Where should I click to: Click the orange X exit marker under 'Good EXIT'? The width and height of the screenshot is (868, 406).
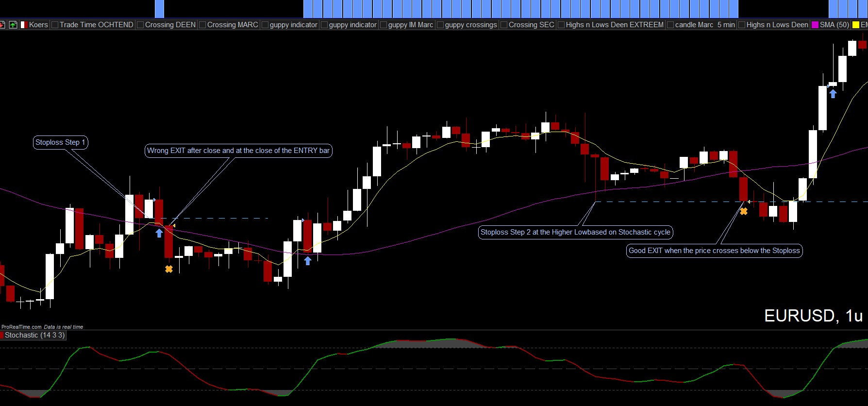coord(744,211)
